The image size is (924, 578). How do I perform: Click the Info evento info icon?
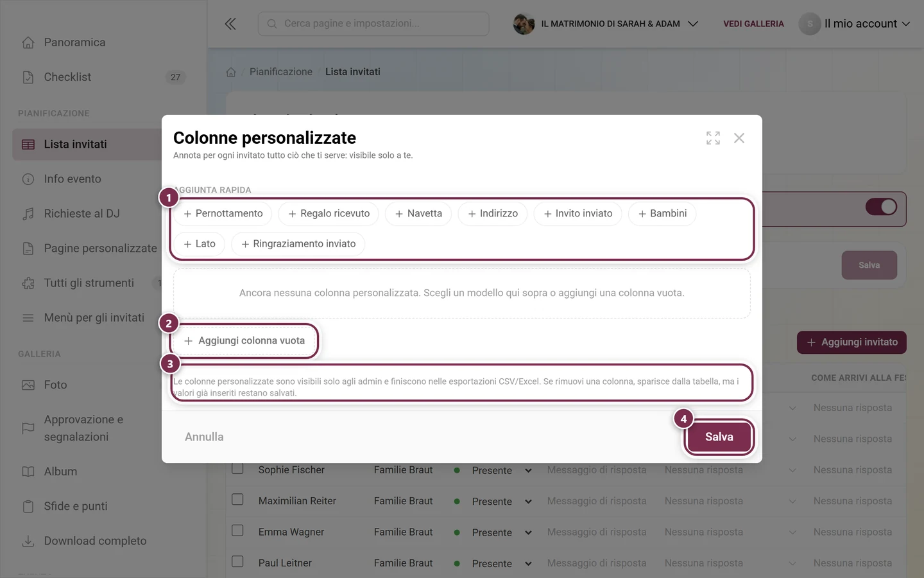pyautogui.click(x=28, y=179)
